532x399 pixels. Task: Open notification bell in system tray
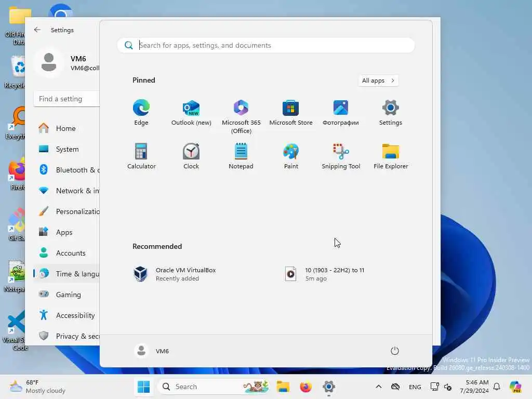click(x=497, y=387)
